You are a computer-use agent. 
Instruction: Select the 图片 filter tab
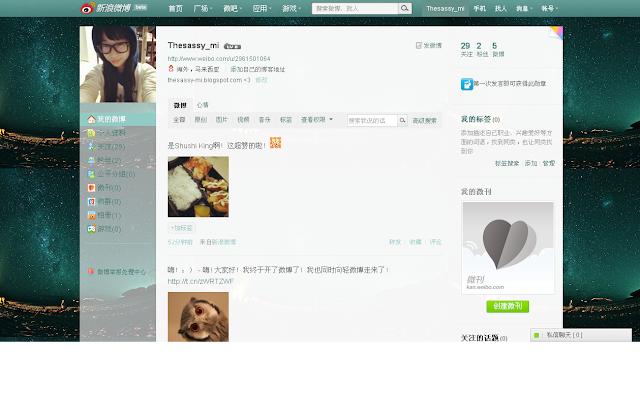pyautogui.click(x=222, y=120)
